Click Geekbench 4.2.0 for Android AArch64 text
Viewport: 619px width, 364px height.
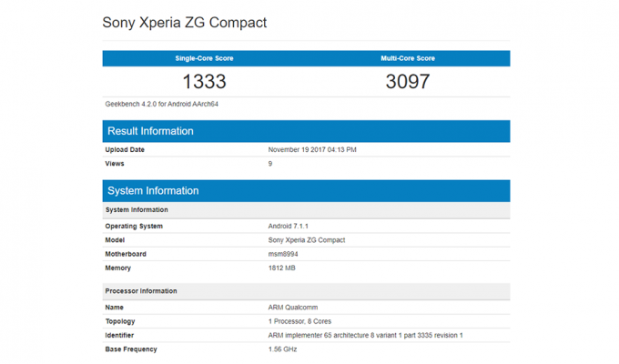pos(161,104)
